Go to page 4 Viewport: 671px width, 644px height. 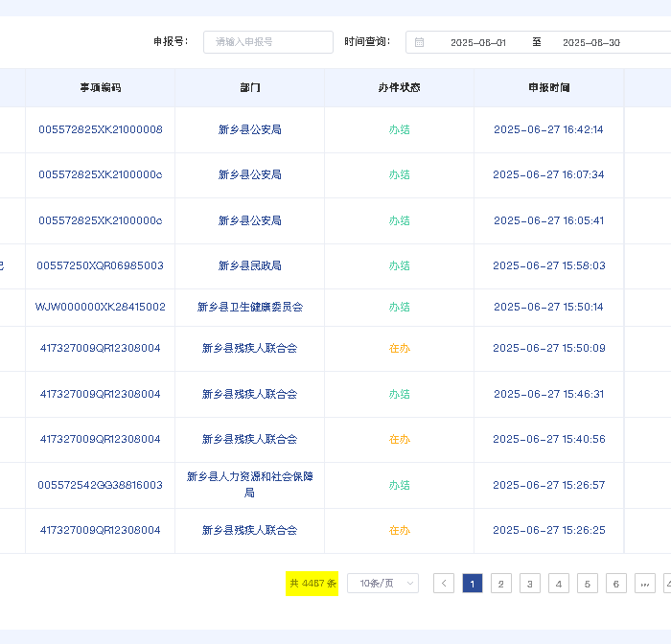tap(559, 584)
